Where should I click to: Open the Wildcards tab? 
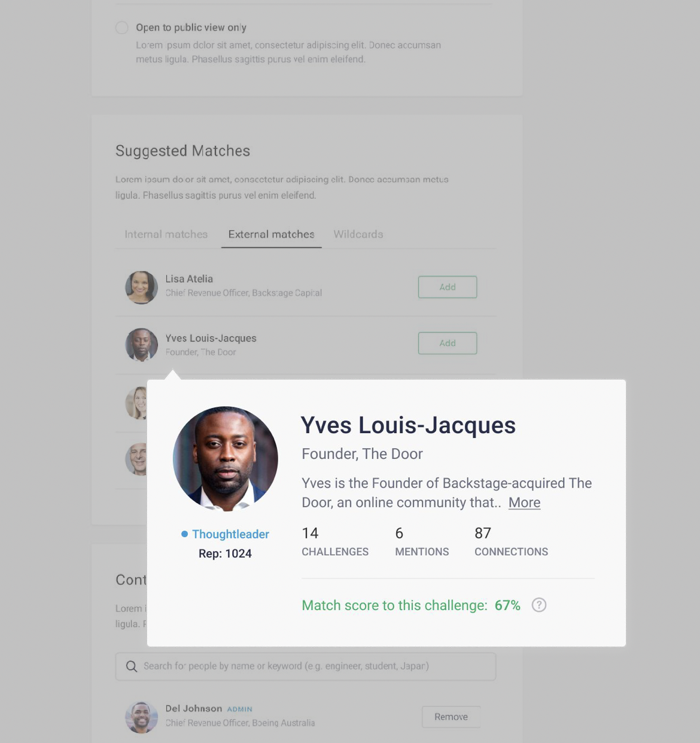coord(358,235)
